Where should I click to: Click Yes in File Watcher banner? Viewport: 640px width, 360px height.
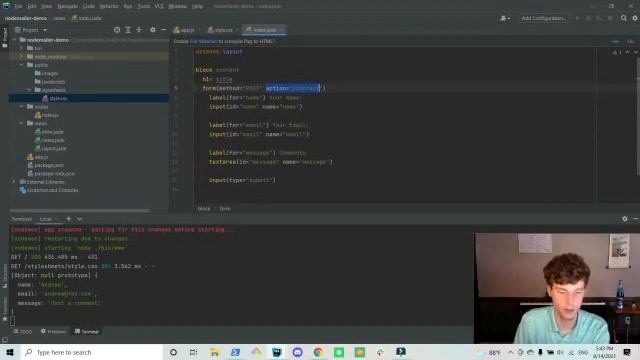pyautogui.click(x=615, y=41)
